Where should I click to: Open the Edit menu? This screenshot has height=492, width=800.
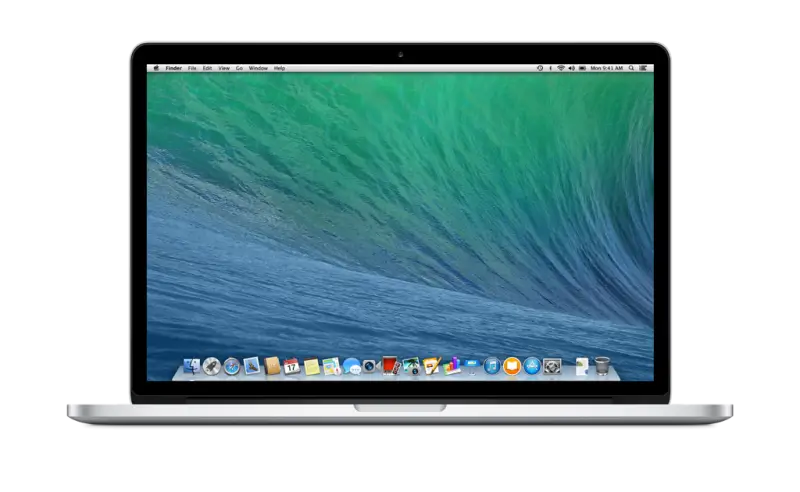pyautogui.click(x=207, y=68)
